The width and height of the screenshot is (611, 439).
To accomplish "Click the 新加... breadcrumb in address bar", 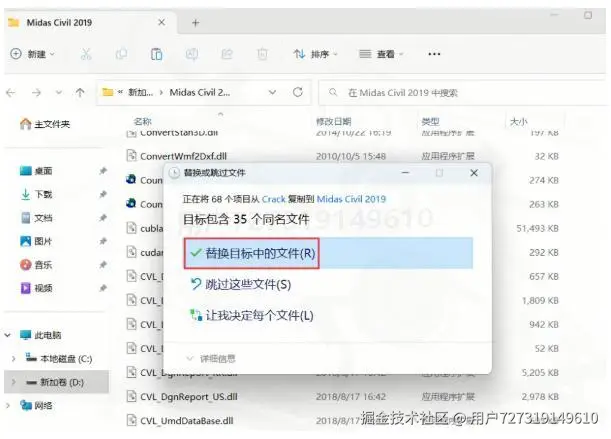I will 140,92.
